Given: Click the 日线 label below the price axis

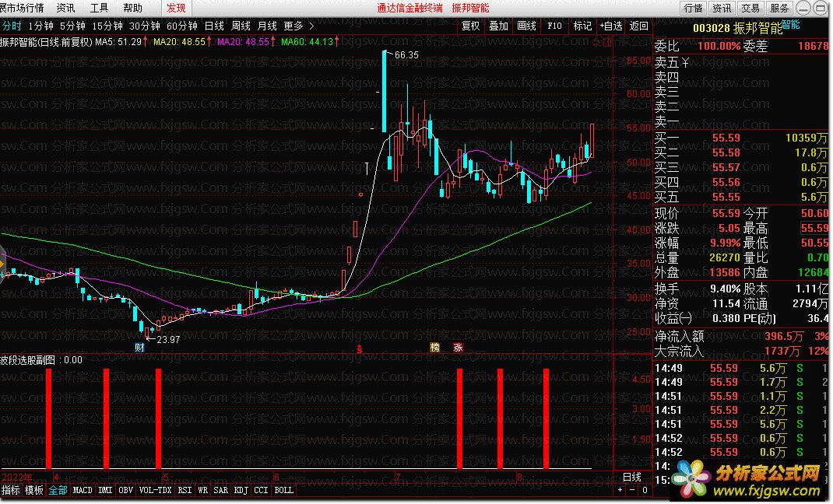Looking at the screenshot, I should [632, 478].
